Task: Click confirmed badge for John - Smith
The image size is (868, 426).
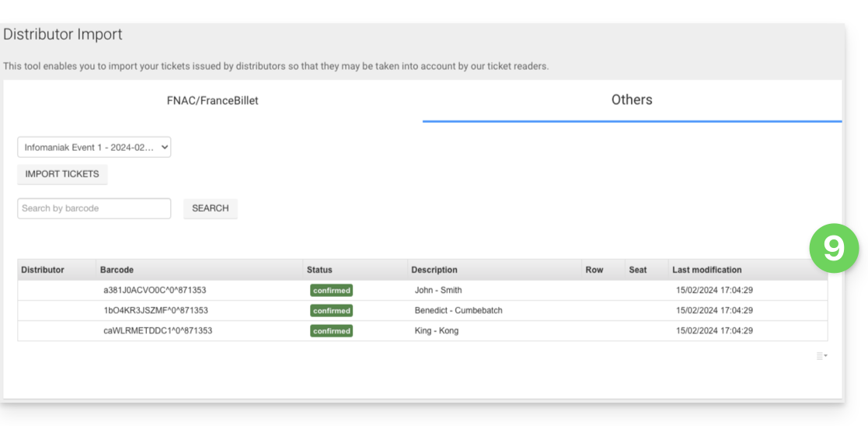Action: coord(331,291)
